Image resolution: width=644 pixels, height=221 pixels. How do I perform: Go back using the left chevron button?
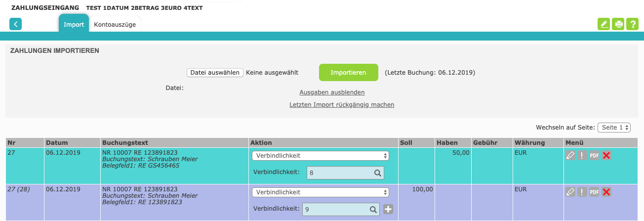click(16, 24)
